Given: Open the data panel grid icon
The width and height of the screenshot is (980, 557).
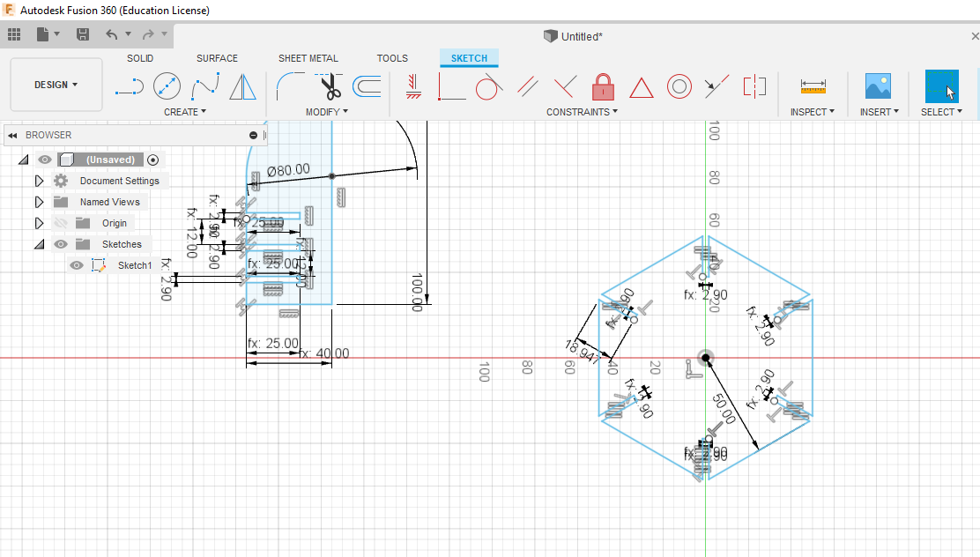Looking at the screenshot, I should [14, 34].
